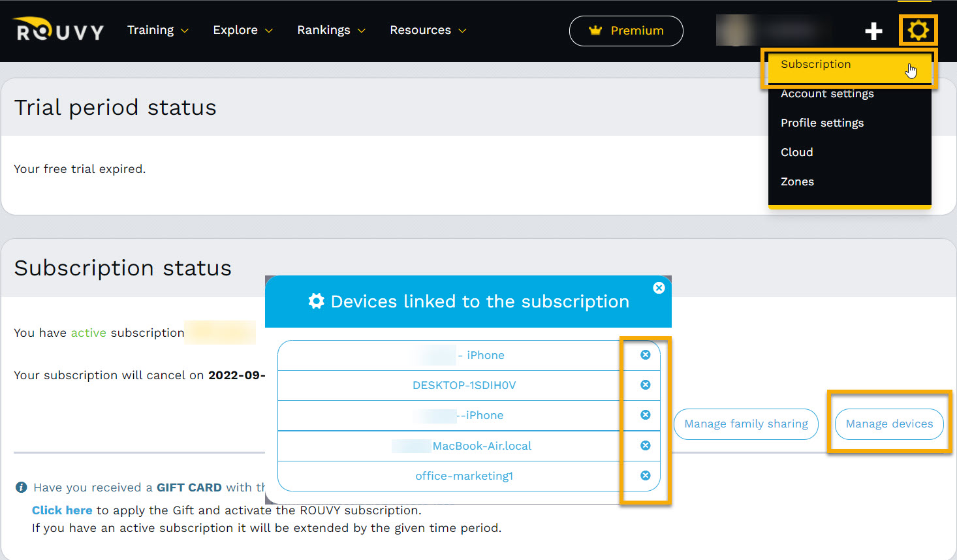Choose Zones from the settings menu

click(849, 181)
